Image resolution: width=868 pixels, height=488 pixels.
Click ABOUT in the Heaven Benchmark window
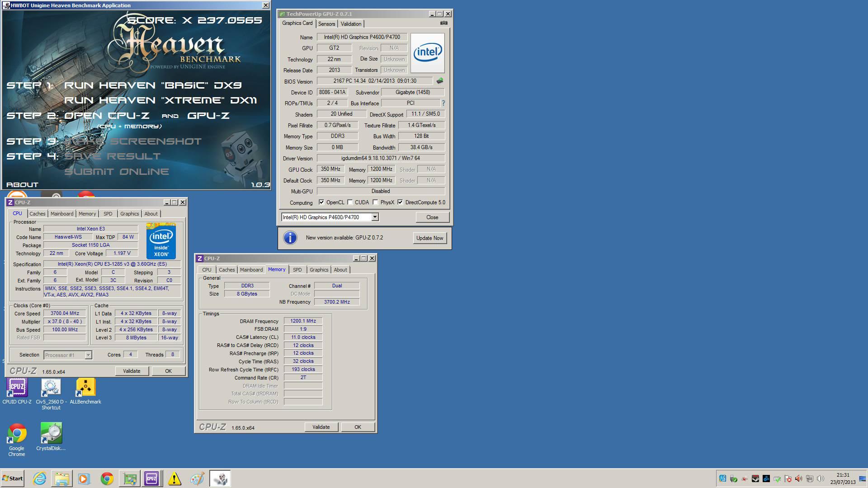(22, 184)
